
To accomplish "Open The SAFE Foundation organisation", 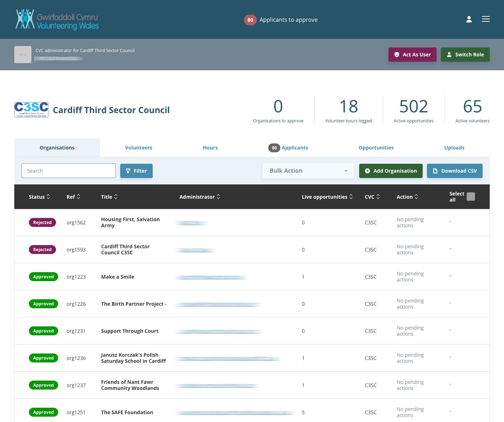I will (x=127, y=412).
